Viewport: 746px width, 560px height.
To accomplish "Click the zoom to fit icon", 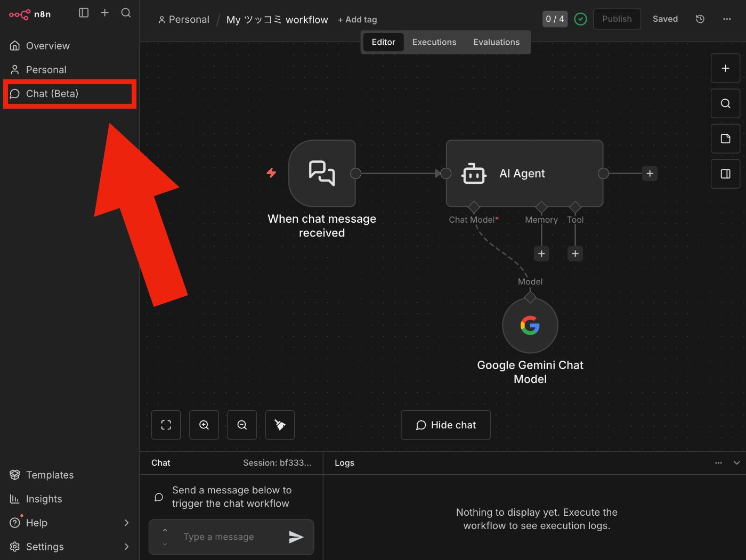I will [166, 425].
